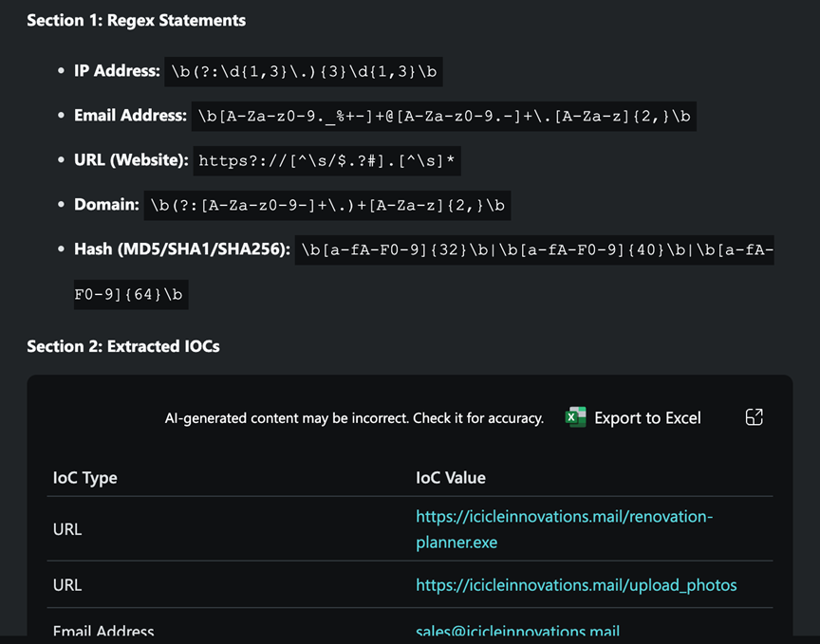Click the Domain bullet label
This screenshot has width=820, height=644.
click(x=105, y=205)
